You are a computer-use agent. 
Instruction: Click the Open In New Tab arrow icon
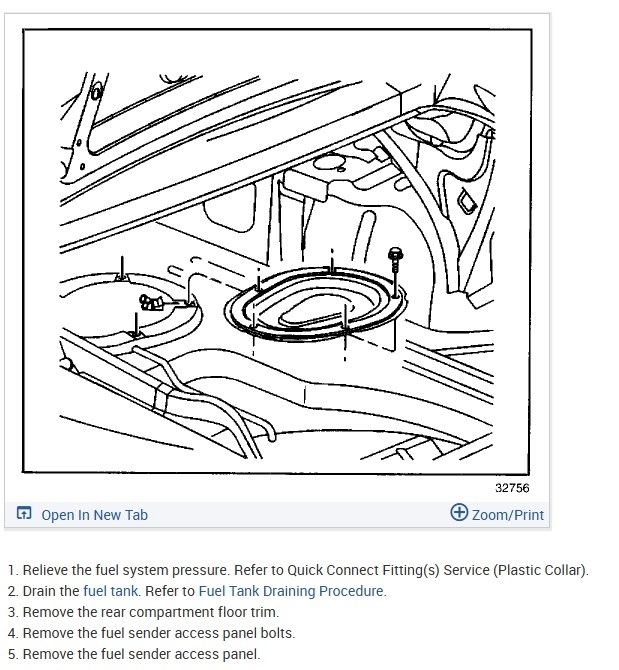pyautogui.click(x=24, y=512)
